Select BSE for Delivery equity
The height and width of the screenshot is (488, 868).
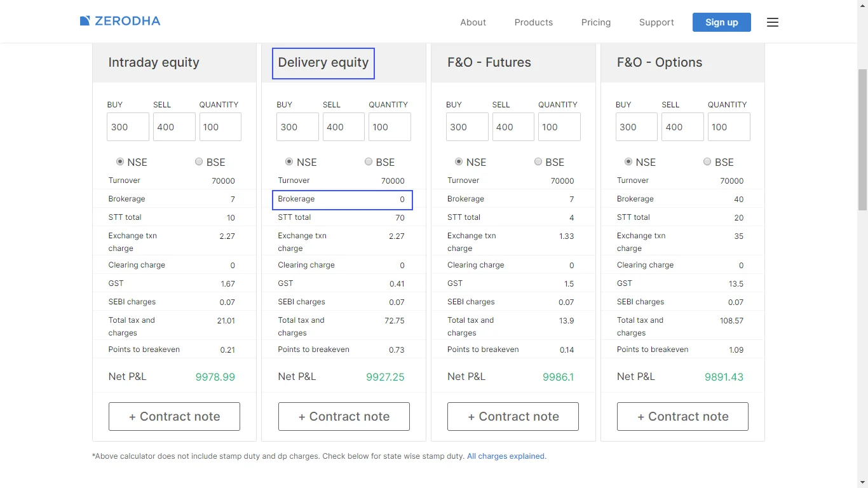pyautogui.click(x=369, y=162)
